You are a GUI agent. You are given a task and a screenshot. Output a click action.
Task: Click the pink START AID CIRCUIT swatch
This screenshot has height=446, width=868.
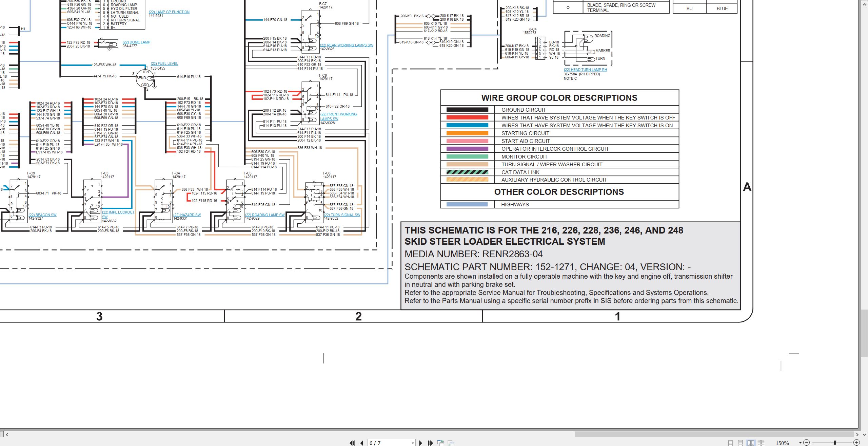pos(467,141)
